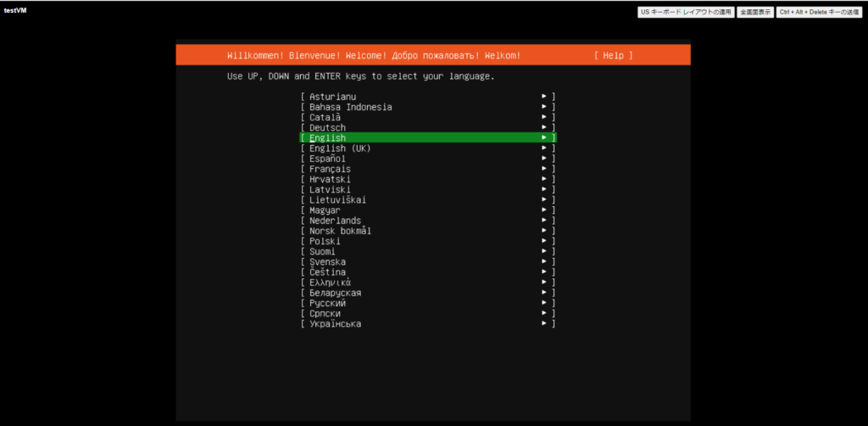
Task: Click the arrow beside Magyar
Action: click(x=545, y=210)
